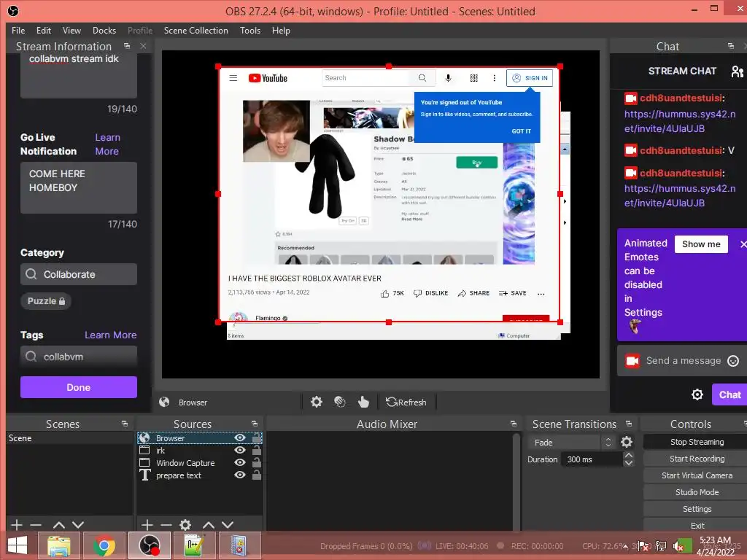Edit the Go Live Notification text box
This screenshot has width=747, height=560.
click(79, 187)
